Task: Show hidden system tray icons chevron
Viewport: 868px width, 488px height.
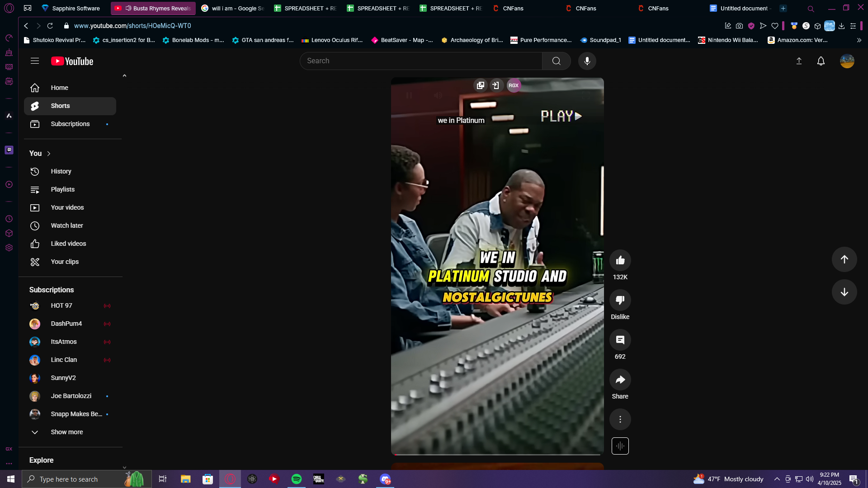Action: coord(777,479)
